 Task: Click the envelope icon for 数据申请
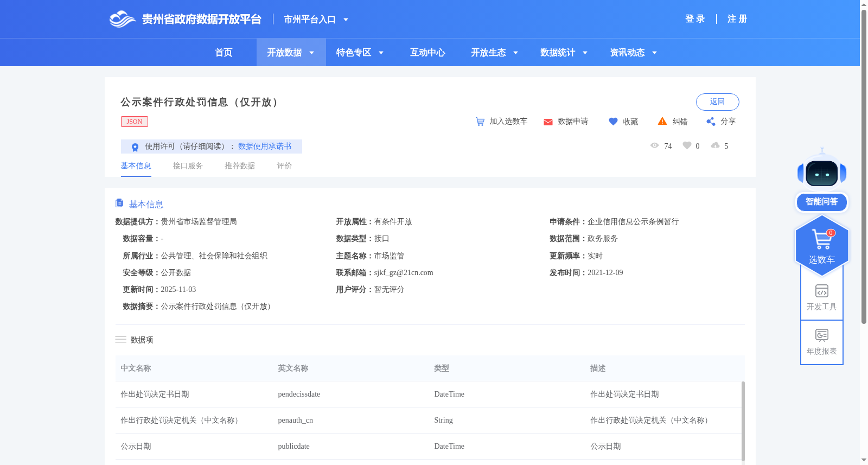(548, 122)
